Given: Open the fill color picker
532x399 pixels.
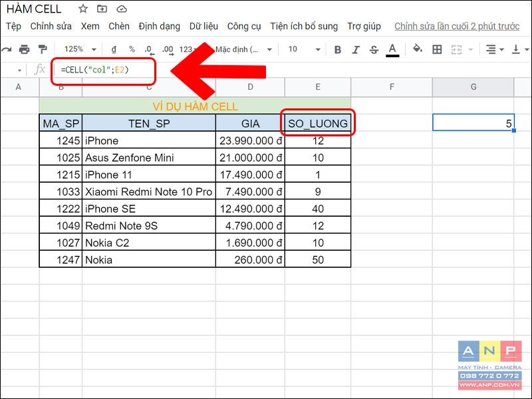Looking at the screenshot, I should (418, 49).
